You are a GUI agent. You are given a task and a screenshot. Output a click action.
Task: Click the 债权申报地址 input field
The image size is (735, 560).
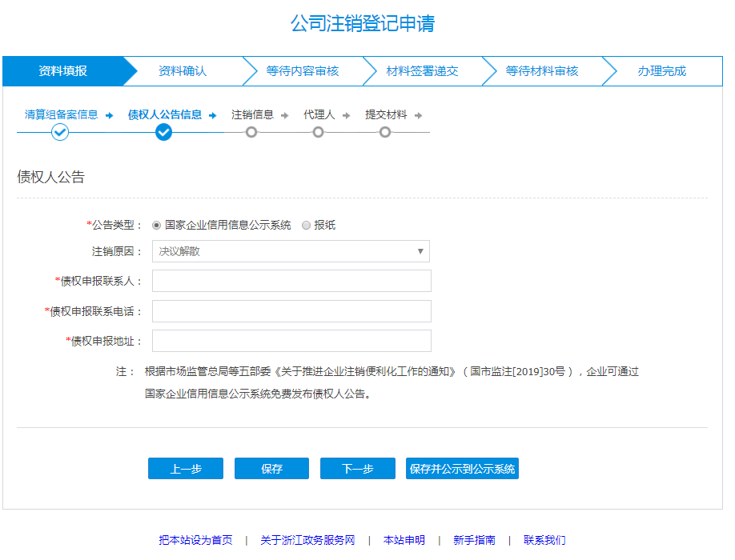tap(291, 340)
